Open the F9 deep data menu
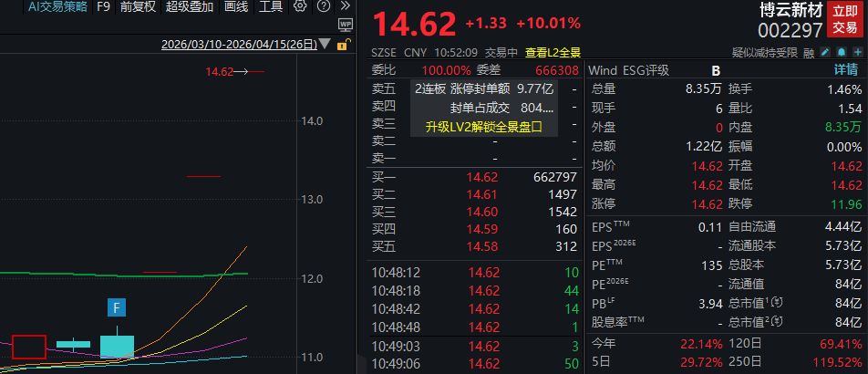The image size is (868, 374). tap(103, 6)
